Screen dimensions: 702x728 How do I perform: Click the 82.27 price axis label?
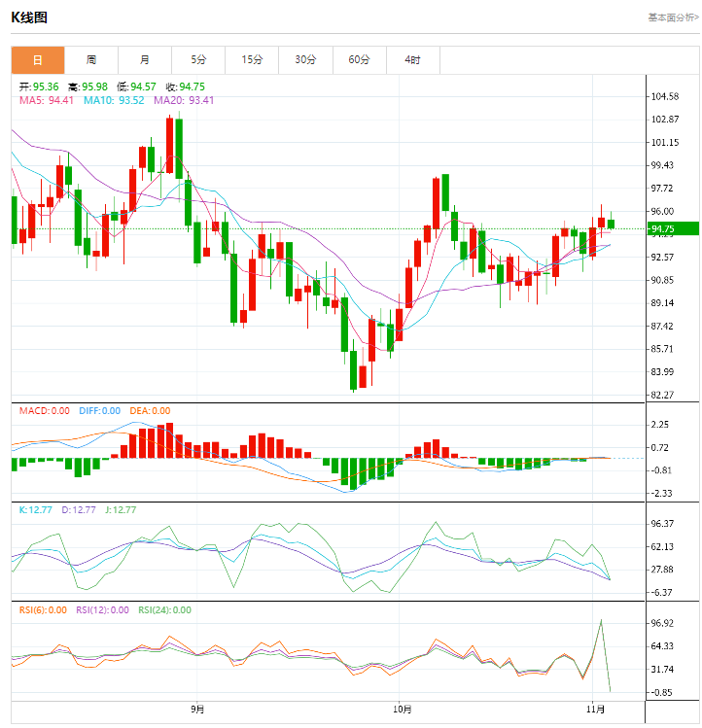point(662,396)
